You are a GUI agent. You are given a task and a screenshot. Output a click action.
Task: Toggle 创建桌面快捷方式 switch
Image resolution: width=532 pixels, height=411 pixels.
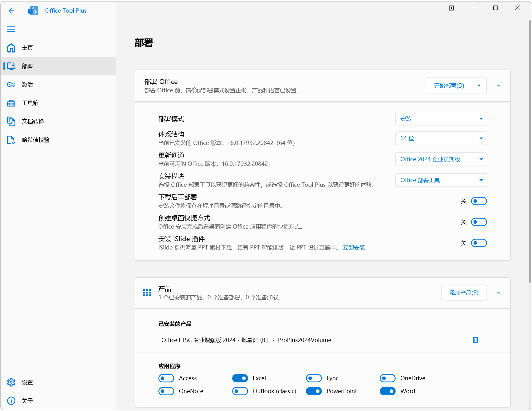[x=479, y=222]
